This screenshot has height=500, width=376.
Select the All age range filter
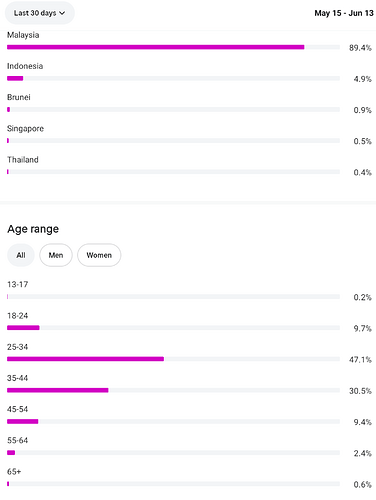pyautogui.click(x=21, y=255)
